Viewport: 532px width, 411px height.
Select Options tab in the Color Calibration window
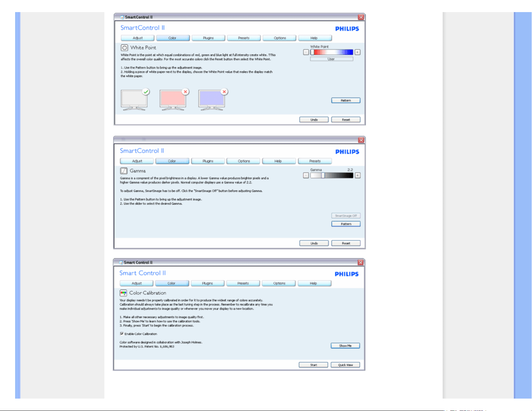(x=279, y=283)
